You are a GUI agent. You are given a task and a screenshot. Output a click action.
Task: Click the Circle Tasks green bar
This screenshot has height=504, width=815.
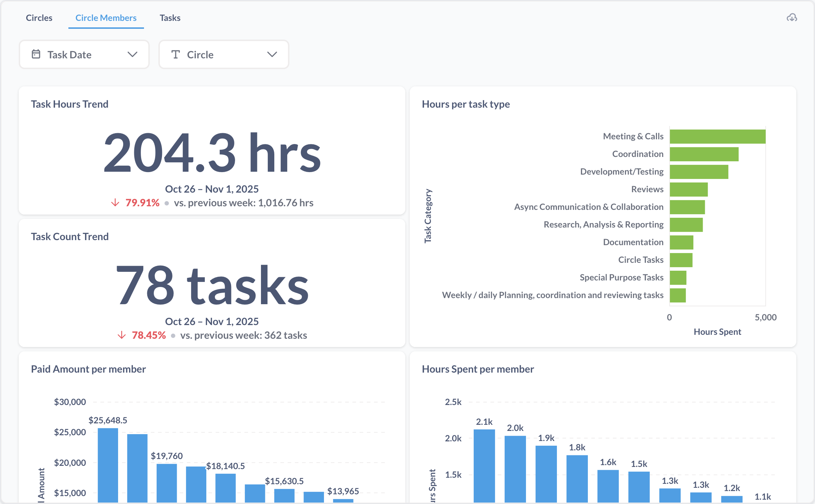coord(681,260)
